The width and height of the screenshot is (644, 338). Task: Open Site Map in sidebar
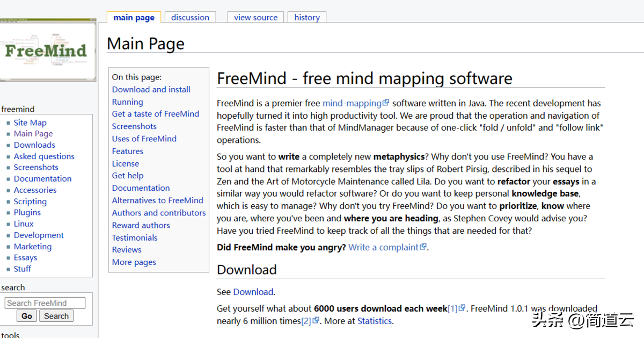click(x=30, y=123)
